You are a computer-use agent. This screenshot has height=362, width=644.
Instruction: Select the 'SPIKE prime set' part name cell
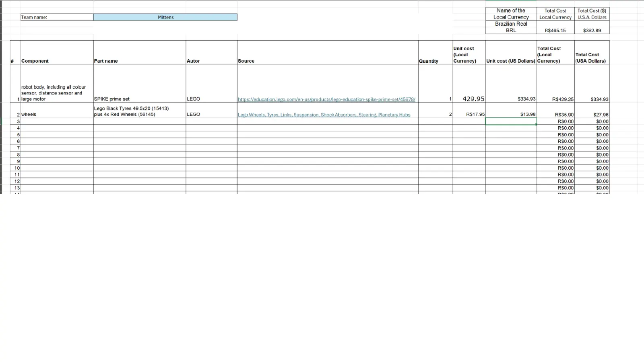click(140, 83)
